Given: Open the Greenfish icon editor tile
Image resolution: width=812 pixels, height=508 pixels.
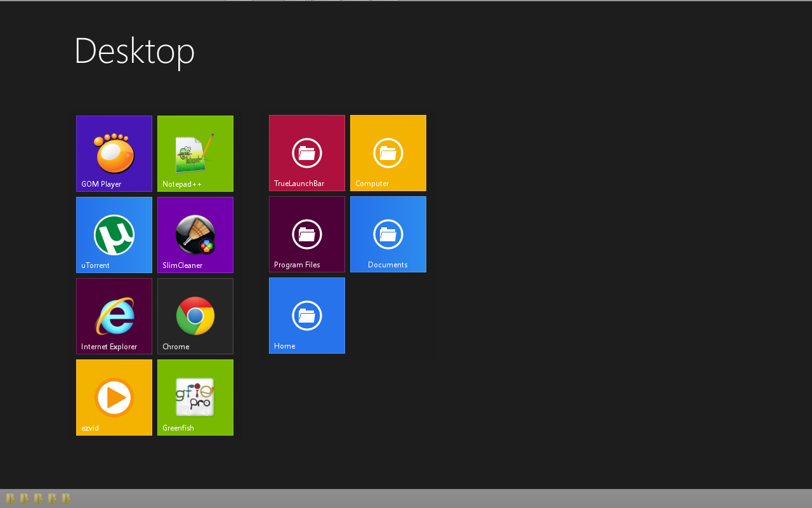Looking at the screenshot, I should (195, 397).
